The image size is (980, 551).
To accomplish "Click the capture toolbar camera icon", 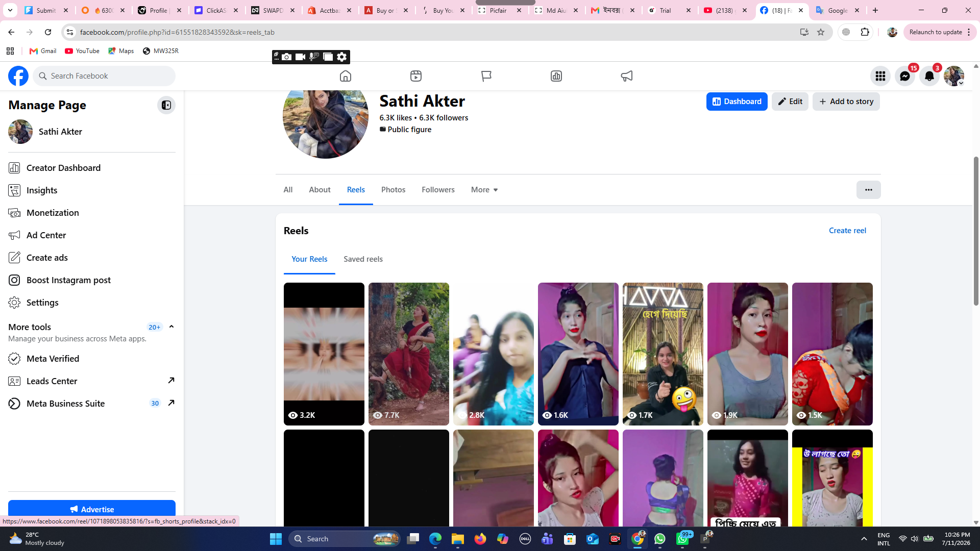I will point(287,57).
